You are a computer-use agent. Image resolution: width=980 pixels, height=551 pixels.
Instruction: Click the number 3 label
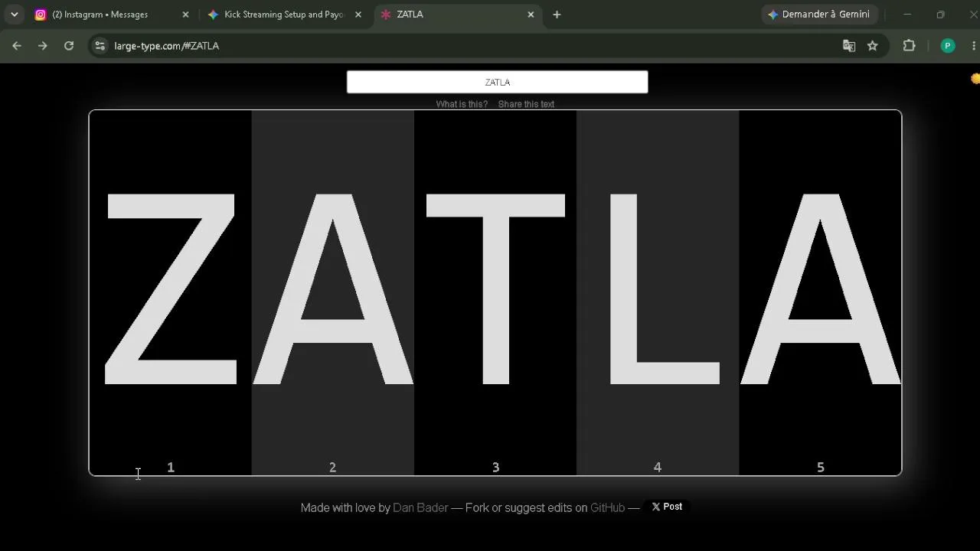pos(495,467)
